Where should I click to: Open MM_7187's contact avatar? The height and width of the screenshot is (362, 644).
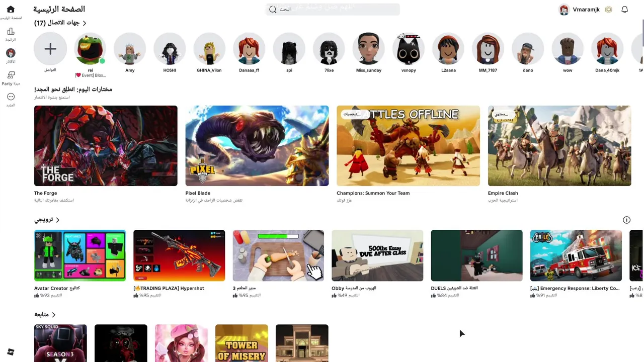tap(488, 49)
